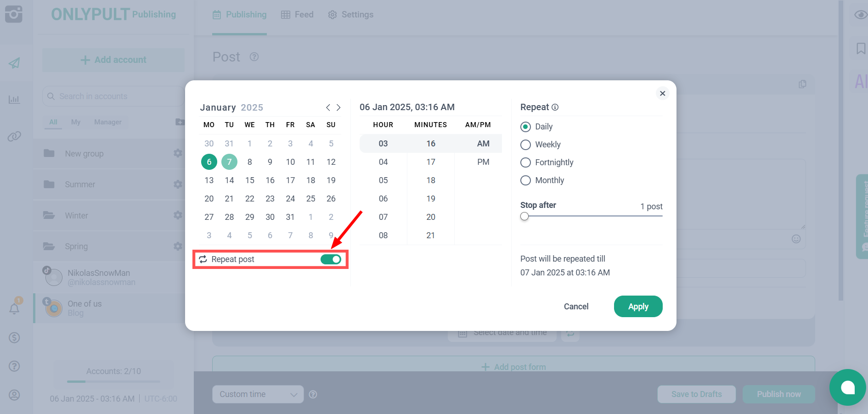Switch to the Feed tab
The image size is (868, 414).
pyautogui.click(x=297, y=15)
